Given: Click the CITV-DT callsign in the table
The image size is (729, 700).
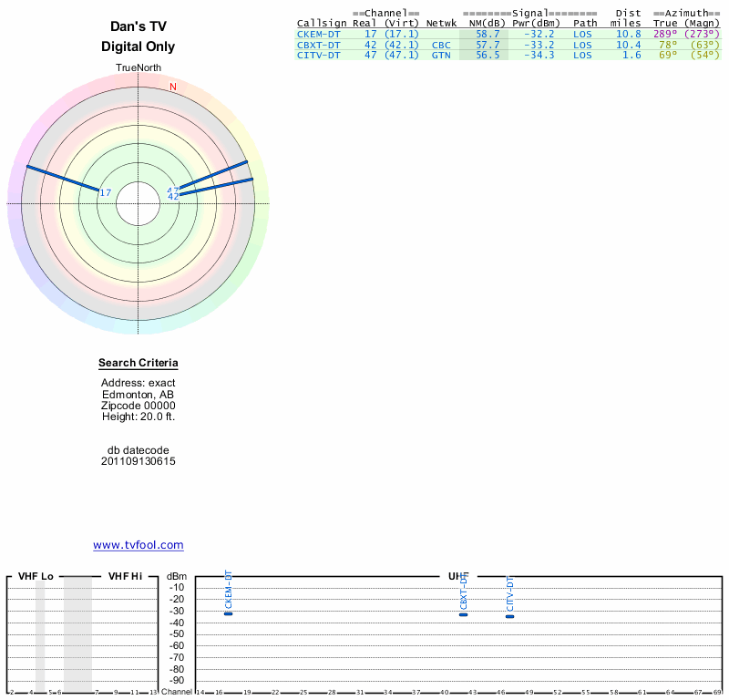Looking at the screenshot, I should click(x=318, y=56).
